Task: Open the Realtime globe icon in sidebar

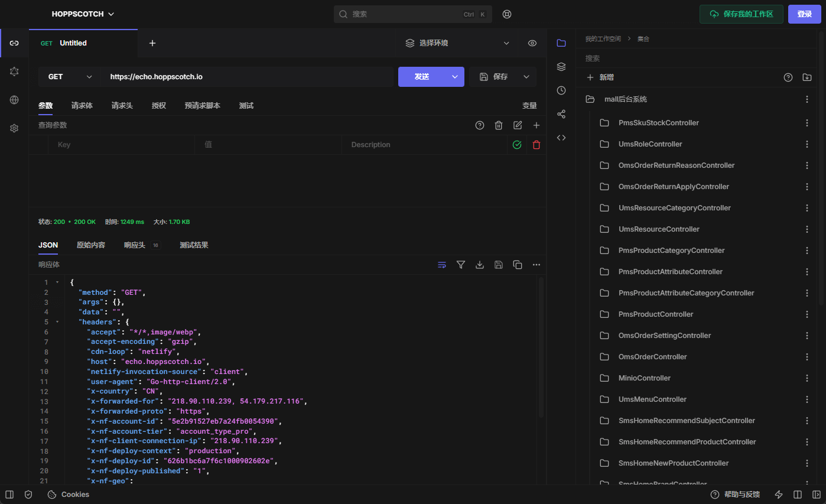Action: (14, 100)
